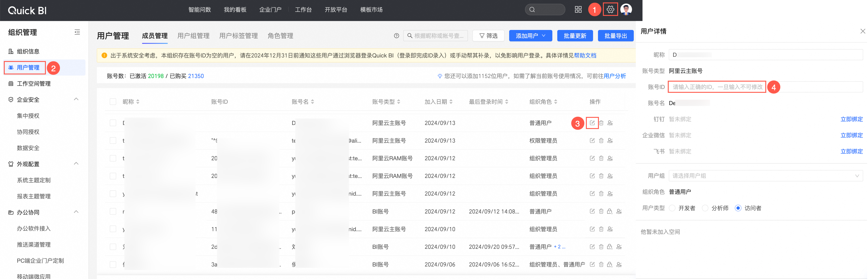Sort by 加入日期 column

tap(451, 102)
